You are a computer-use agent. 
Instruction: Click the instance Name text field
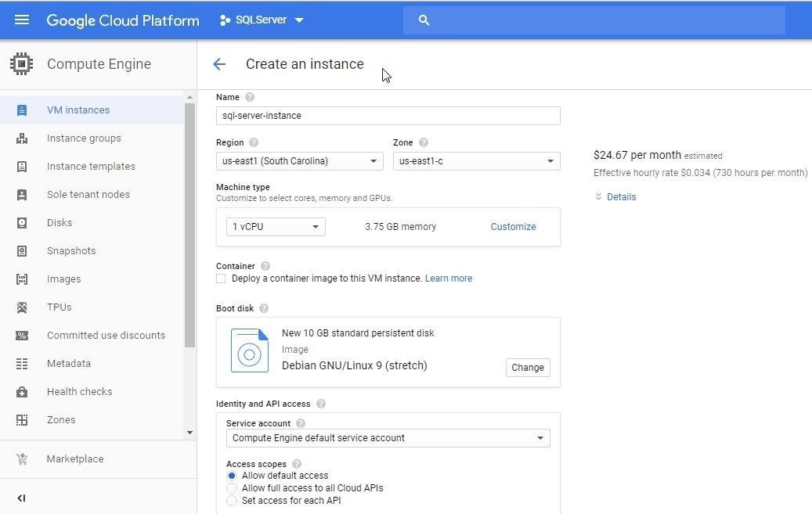(388, 116)
